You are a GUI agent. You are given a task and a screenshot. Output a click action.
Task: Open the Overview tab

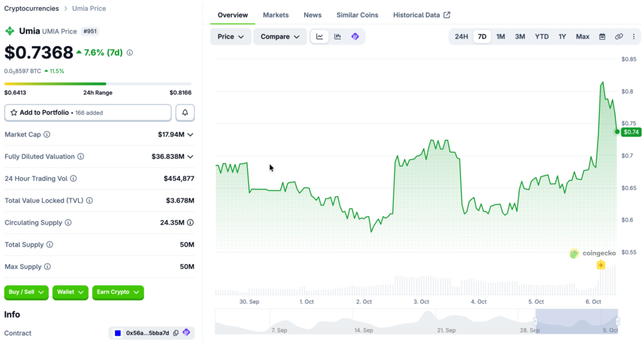pyautogui.click(x=233, y=15)
